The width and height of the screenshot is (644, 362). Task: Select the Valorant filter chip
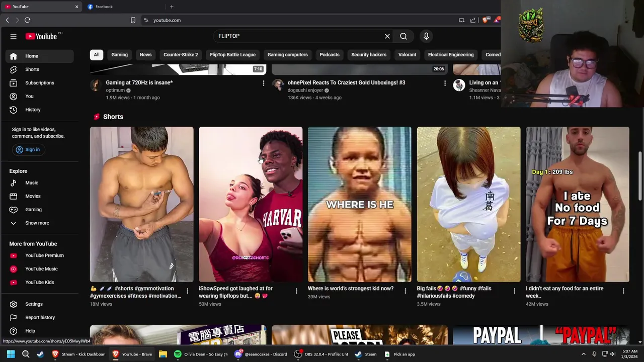click(407, 55)
